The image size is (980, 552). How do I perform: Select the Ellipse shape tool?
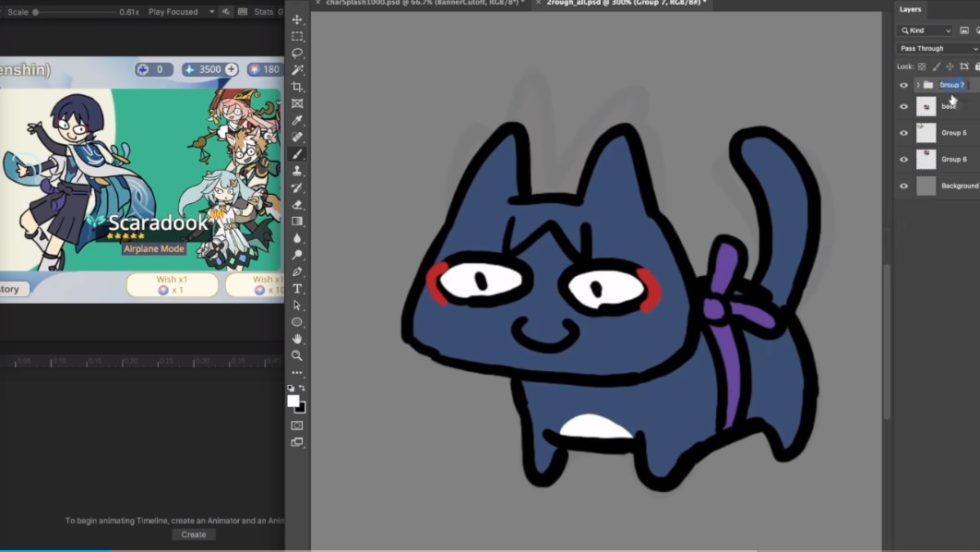pyautogui.click(x=297, y=322)
